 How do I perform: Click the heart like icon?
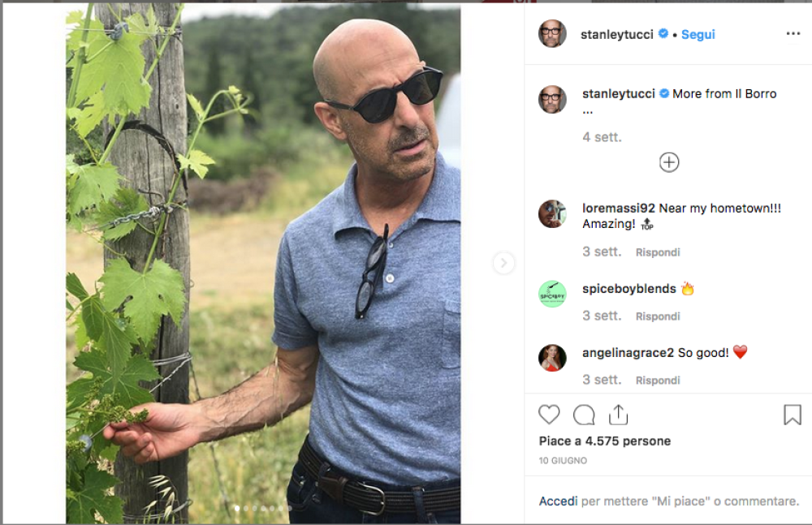pyautogui.click(x=549, y=415)
